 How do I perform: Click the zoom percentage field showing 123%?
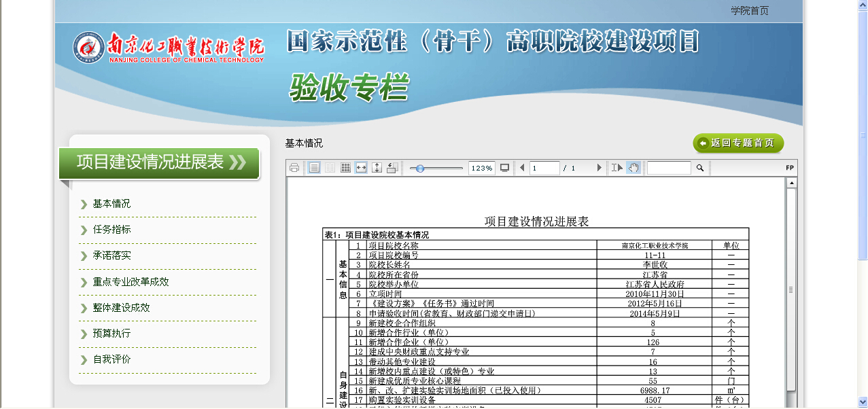481,168
